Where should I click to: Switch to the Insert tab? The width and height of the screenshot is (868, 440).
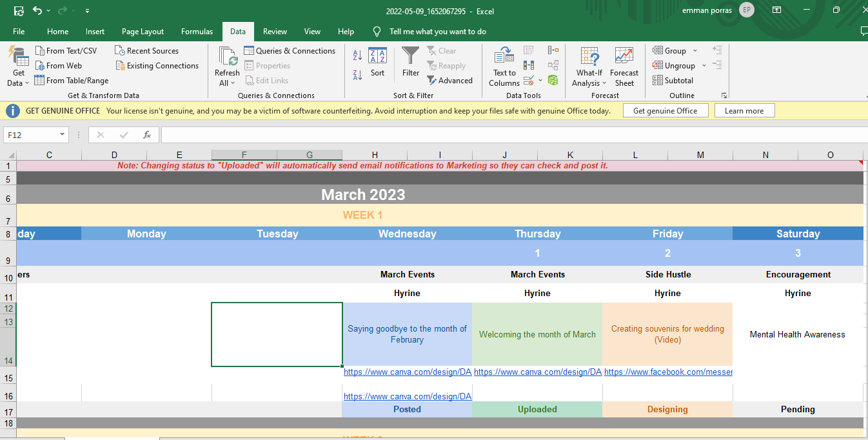pyautogui.click(x=95, y=31)
